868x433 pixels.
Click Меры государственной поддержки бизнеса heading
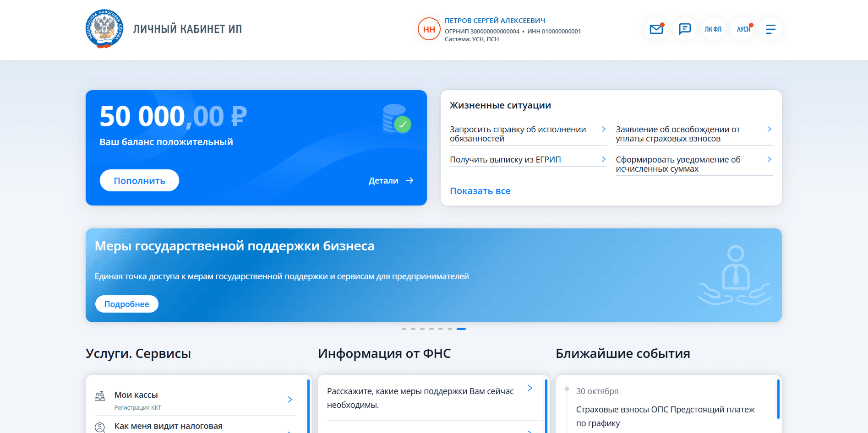pos(235,246)
